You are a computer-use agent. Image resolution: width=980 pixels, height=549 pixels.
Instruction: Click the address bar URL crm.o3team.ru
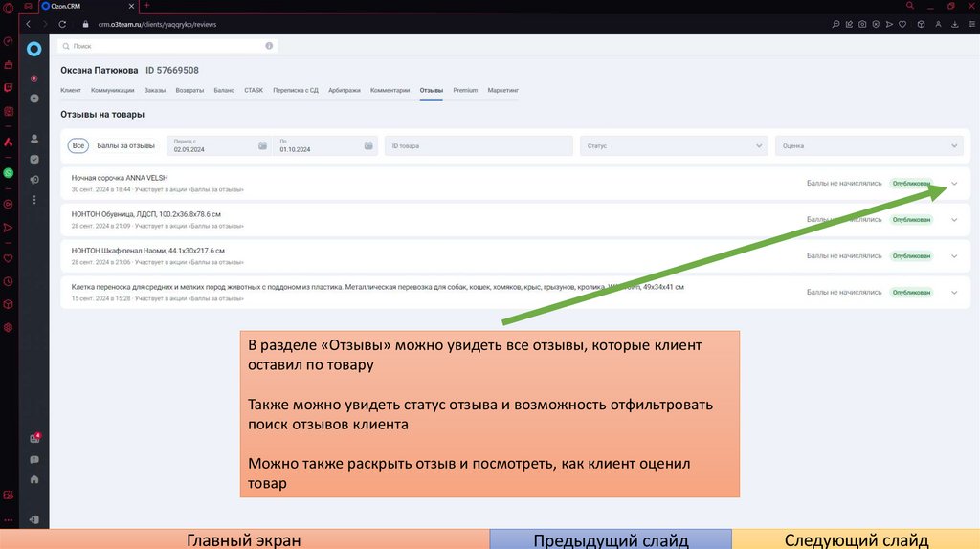[x=157, y=24]
